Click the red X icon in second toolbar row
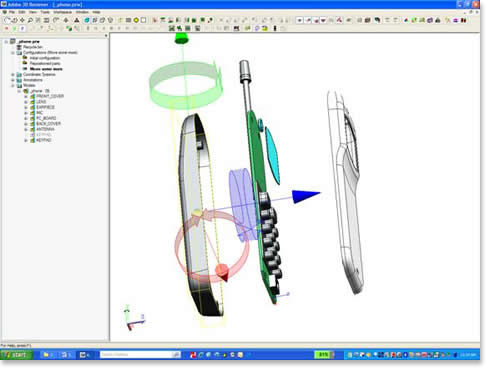 pyautogui.click(x=6, y=29)
